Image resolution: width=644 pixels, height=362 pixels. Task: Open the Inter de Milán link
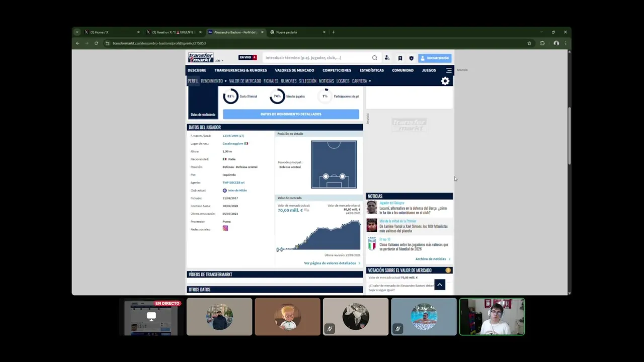pos(237,191)
